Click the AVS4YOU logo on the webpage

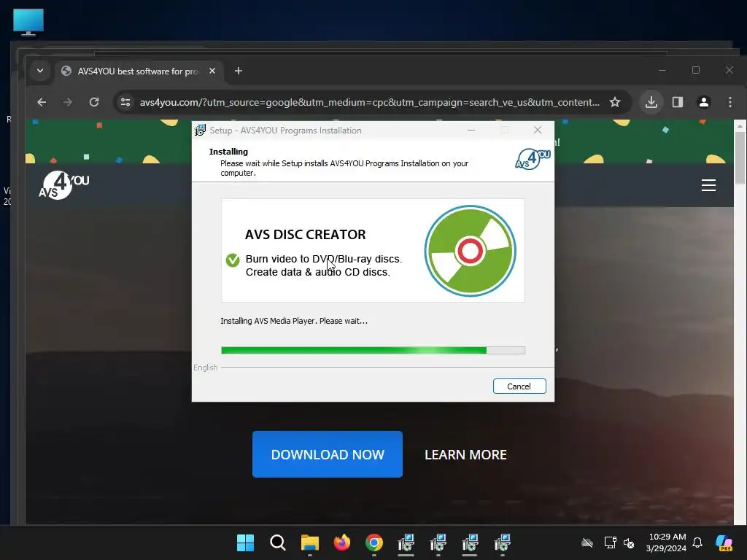point(64,184)
